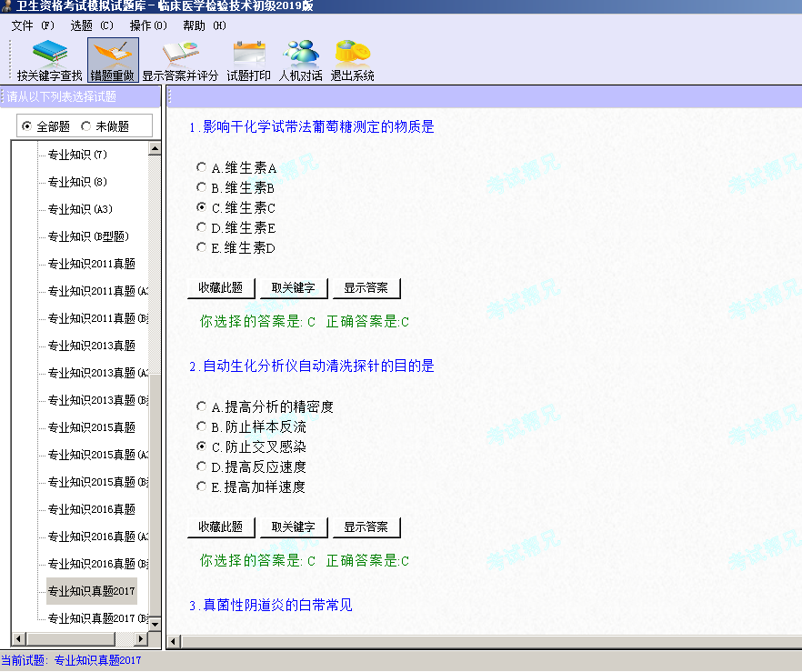
Task: Click 显示答案 button under question 1
Action: point(366,288)
